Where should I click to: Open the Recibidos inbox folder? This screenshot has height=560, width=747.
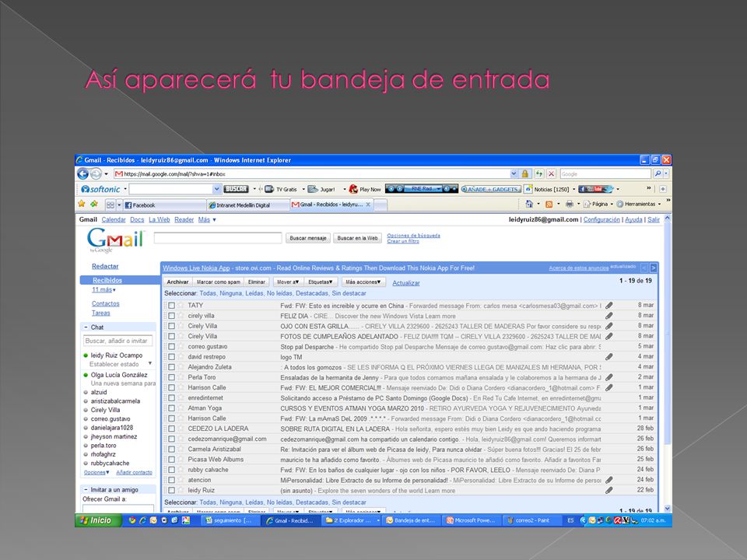107,280
